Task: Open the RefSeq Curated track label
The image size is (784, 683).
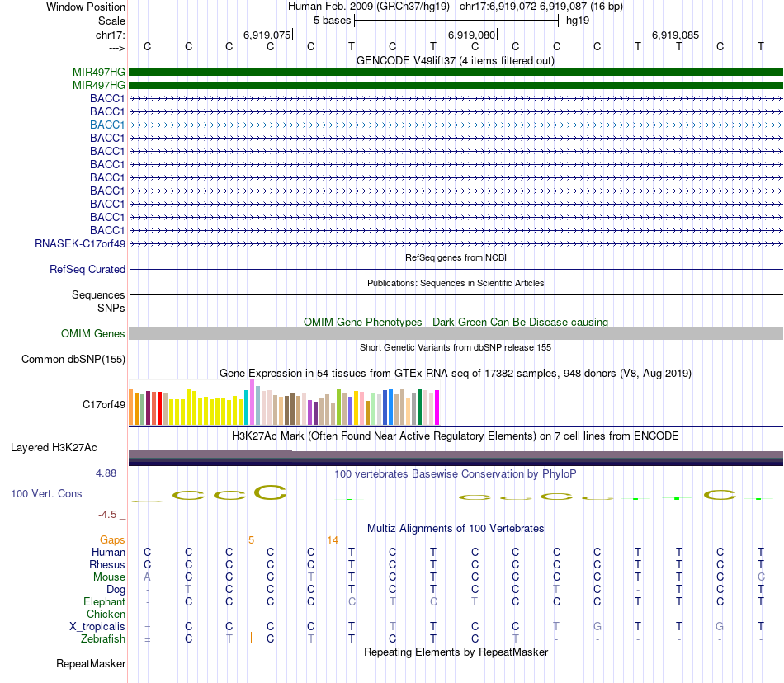Action: pos(87,269)
